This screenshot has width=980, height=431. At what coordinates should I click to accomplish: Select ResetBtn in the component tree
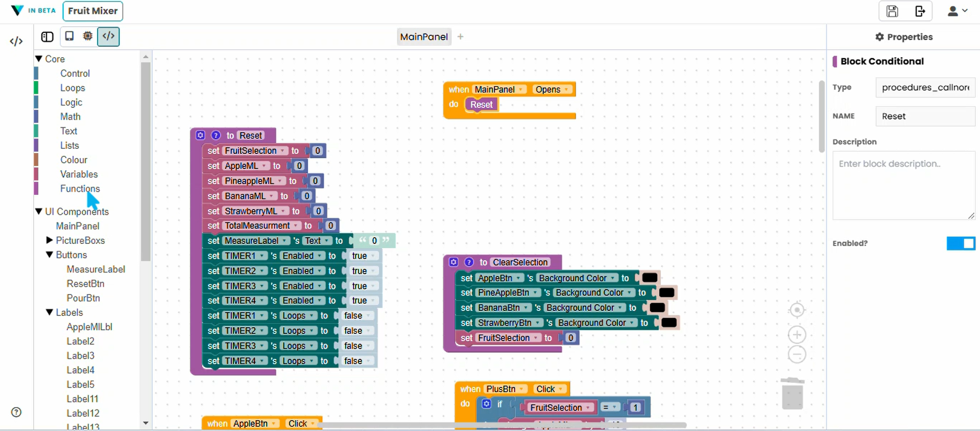[x=85, y=283]
